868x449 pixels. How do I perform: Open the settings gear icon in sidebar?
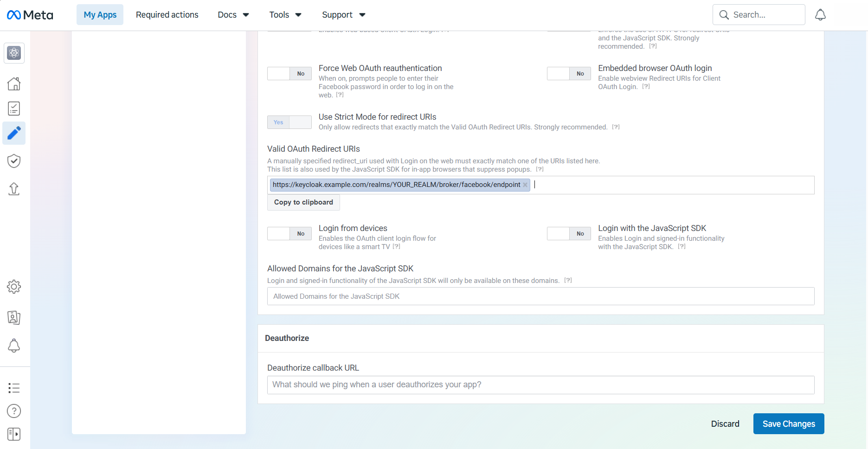14,287
